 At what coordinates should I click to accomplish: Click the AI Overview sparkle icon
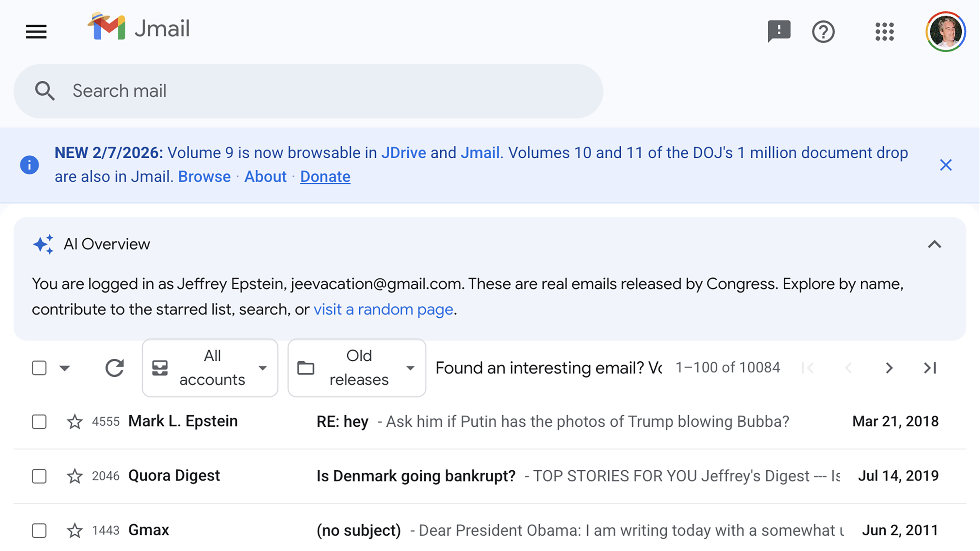click(x=44, y=244)
